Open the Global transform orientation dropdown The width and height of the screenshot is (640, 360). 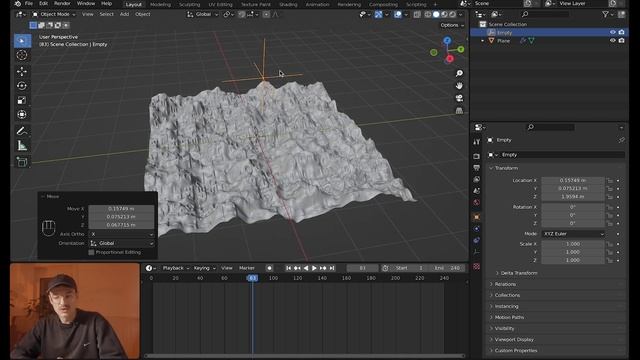click(203, 14)
